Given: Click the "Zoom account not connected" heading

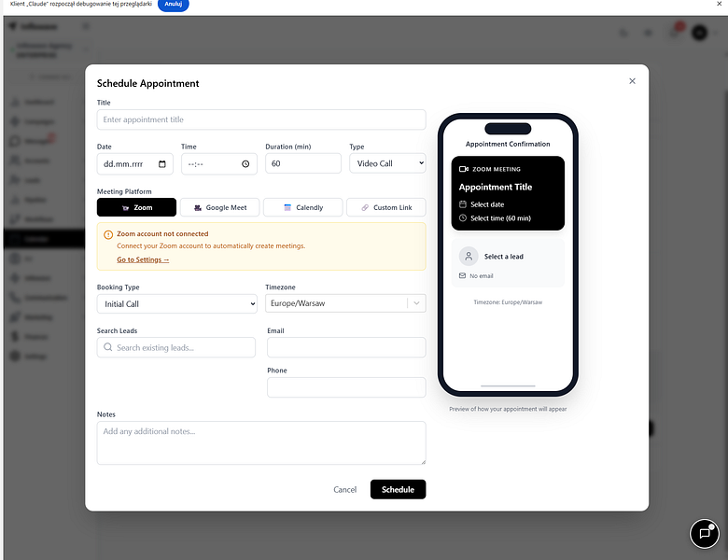Looking at the screenshot, I should 162,233.
